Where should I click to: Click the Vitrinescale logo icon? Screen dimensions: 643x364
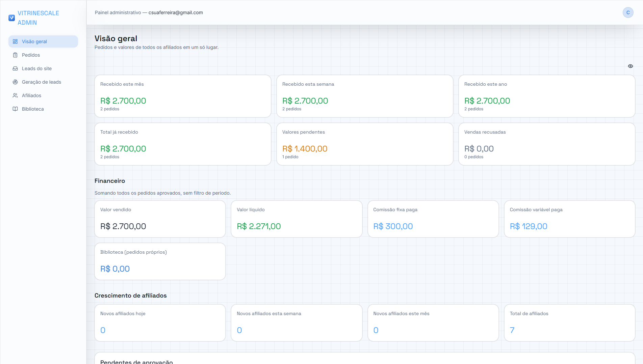11,18
